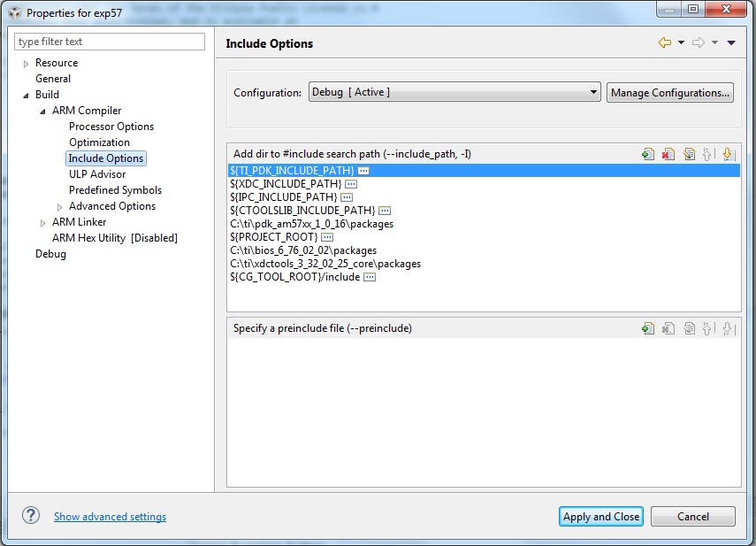Screen dimensions: 756x546
Task: Expand the Resource tree node
Action: [x=25, y=63]
